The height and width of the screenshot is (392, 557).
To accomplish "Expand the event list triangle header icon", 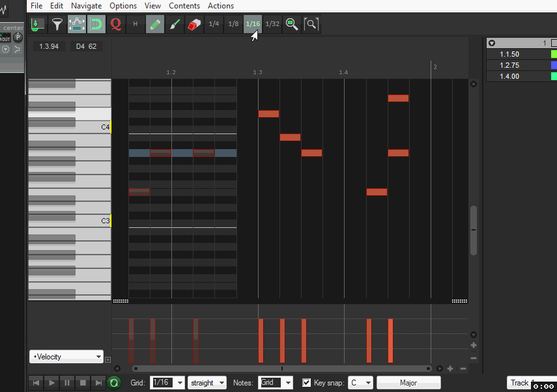I will [492, 43].
